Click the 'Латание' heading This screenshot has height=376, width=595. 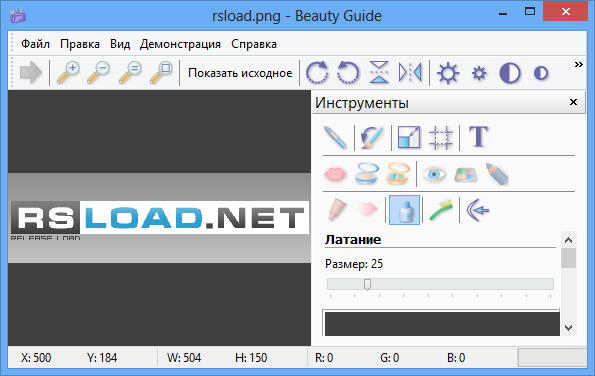(353, 240)
